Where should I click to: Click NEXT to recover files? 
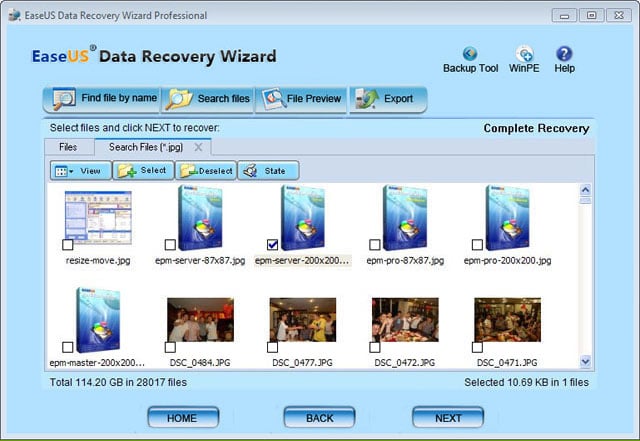[448, 418]
